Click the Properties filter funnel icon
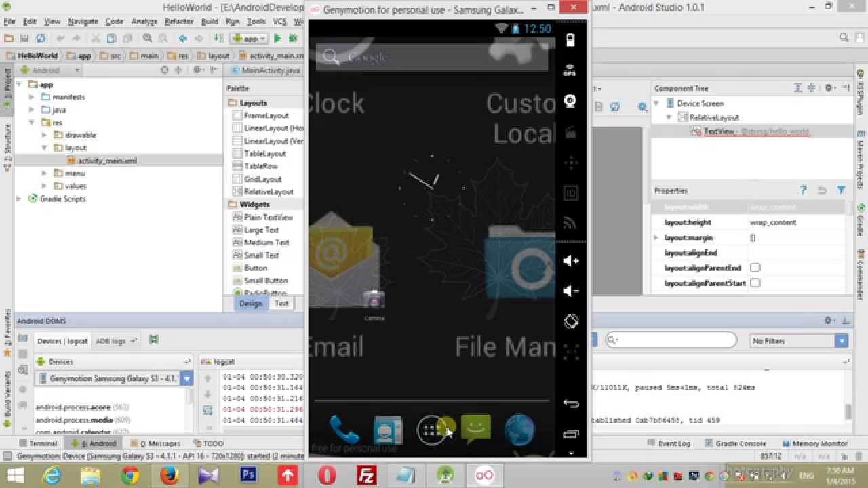 [x=841, y=190]
